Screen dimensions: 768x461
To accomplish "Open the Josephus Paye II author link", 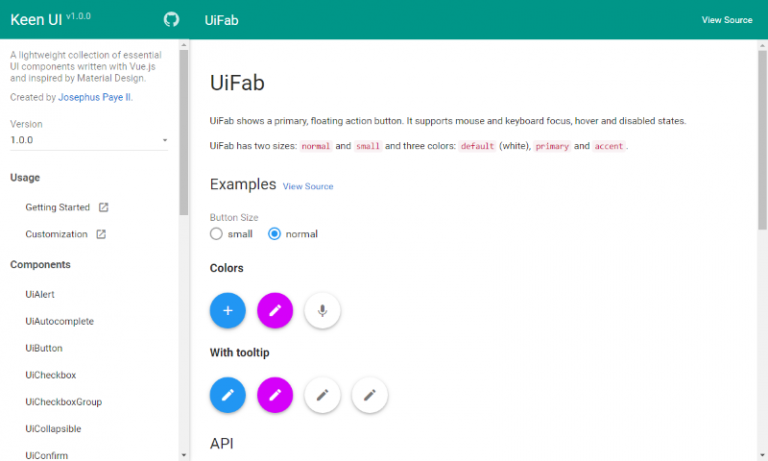I will (95, 98).
